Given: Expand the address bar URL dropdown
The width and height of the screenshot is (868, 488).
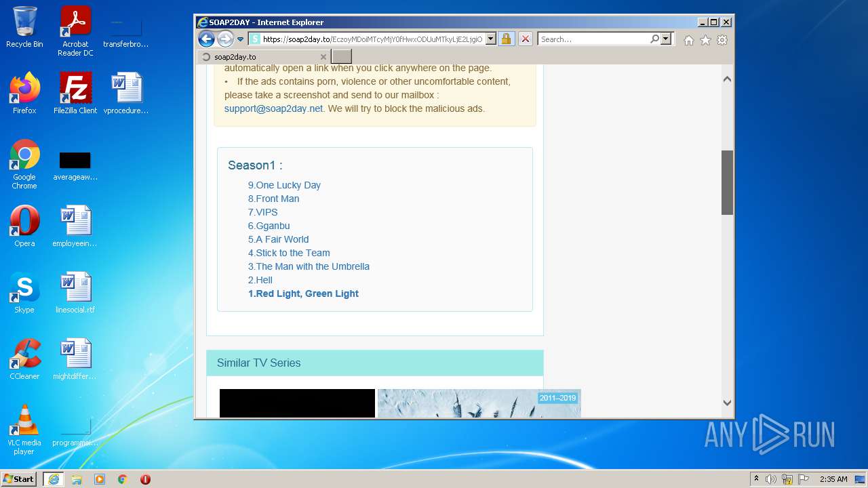Looking at the screenshot, I should pyautogui.click(x=491, y=39).
